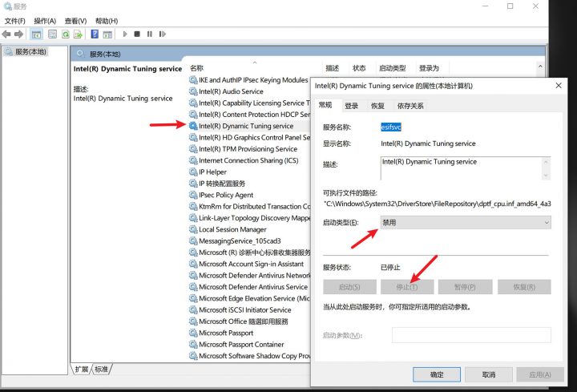Click the Stop Service square icon
This screenshot has height=392, width=577.
pyautogui.click(x=137, y=34)
